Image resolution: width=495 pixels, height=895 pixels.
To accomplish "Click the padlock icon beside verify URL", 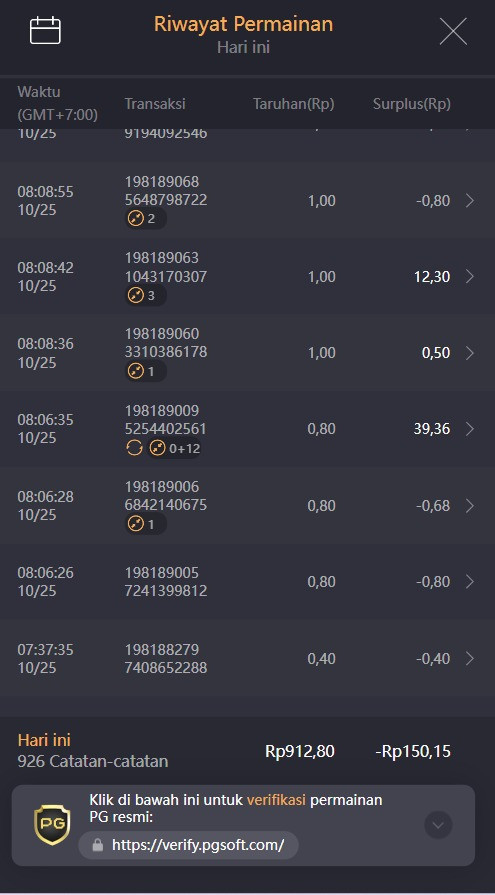I will coord(98,845).
